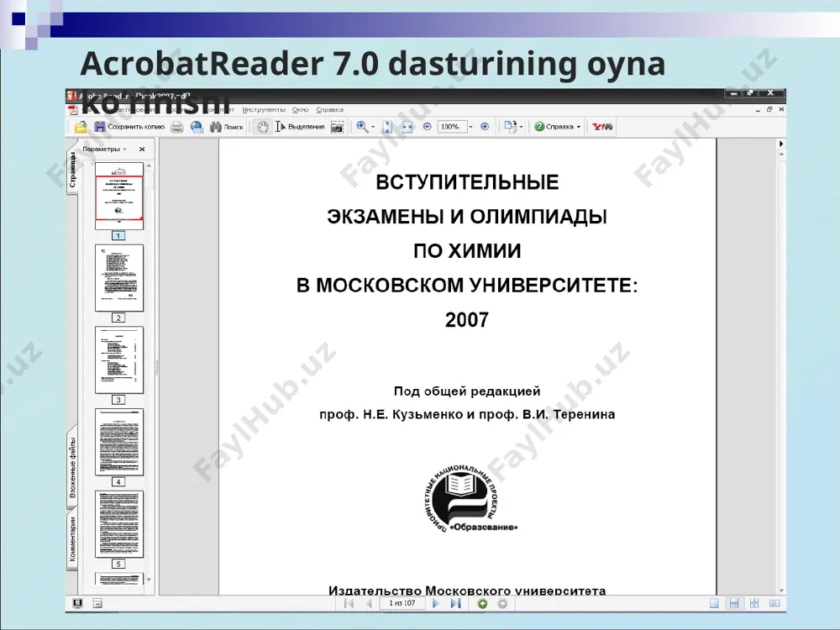
Task: Go to the last page button
Action: 456,604
